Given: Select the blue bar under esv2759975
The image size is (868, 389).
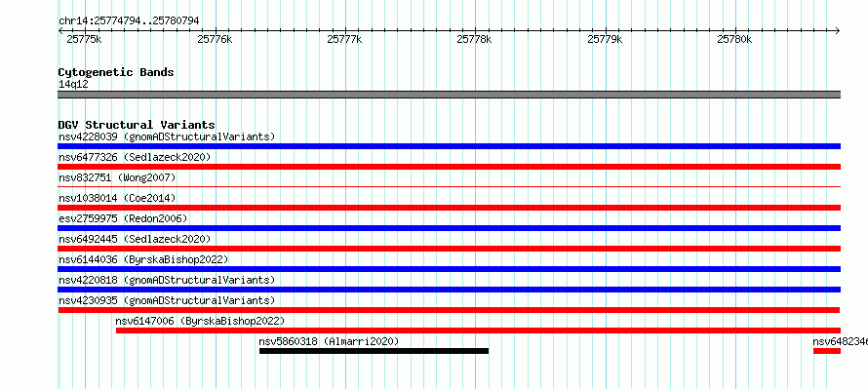Looking at the screenshot, I should 449,228.
